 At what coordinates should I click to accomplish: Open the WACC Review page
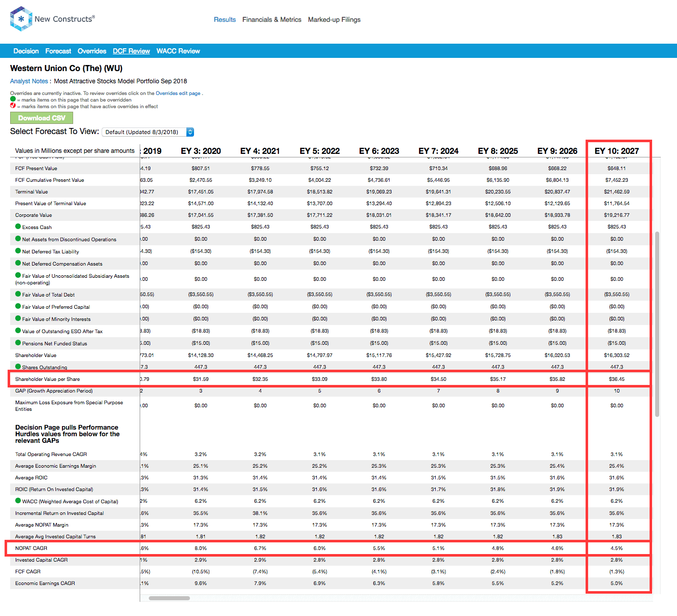click(178, 51)
